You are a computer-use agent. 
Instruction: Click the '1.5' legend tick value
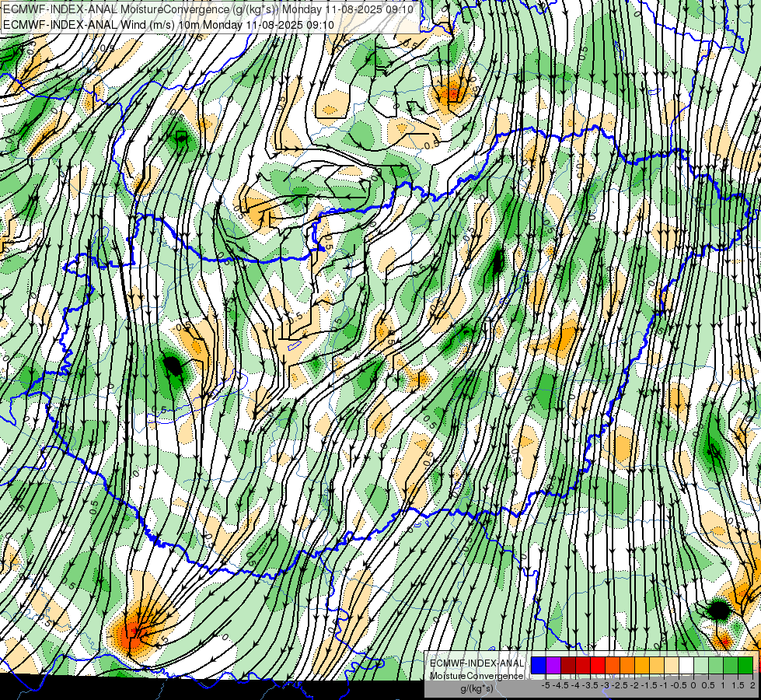pyautogui.click(x=737, y=685)
